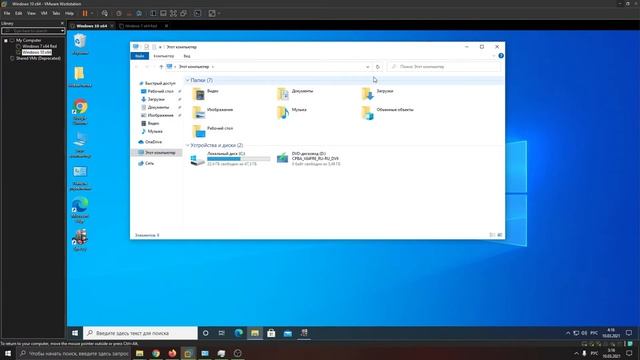Image resolution: width=640 pixels, height=360 pixels.
Task: Select Сеть in navigation pane
Action: click(x=146, y=163)
